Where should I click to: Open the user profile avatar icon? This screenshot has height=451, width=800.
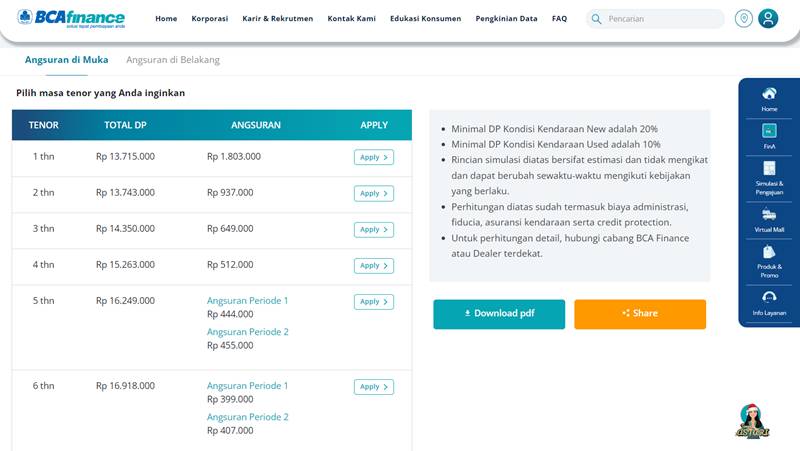point(768,19)
